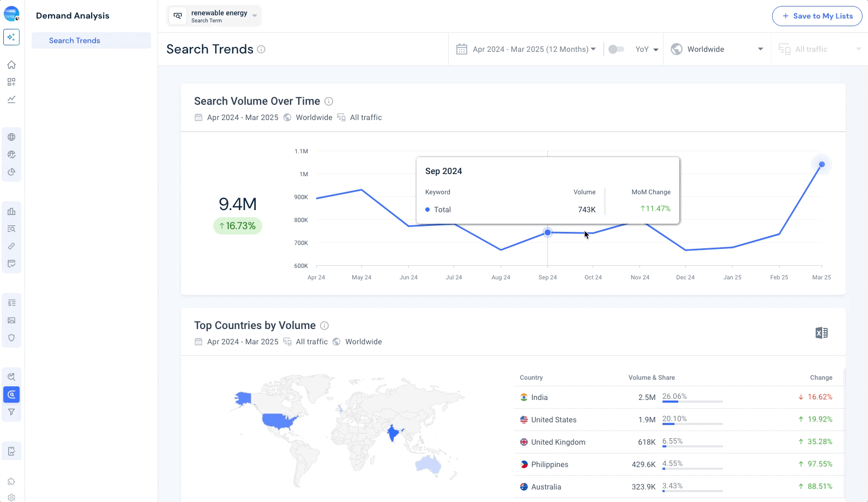The height and width of the screenshot is (502, 868).
Task: Click the info icon beside Search Trends
Action: coord(261,49)
